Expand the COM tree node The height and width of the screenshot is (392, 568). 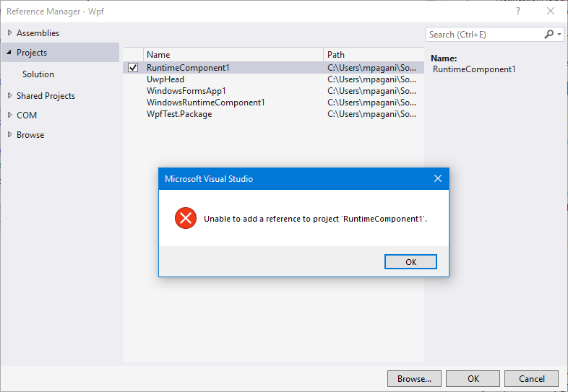(x=10, y=115)
